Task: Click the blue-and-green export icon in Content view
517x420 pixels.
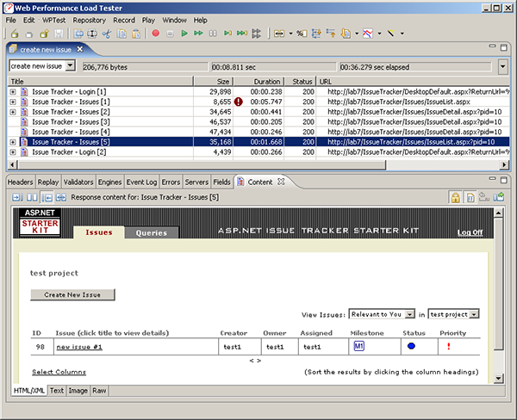Action: [499, 197]
